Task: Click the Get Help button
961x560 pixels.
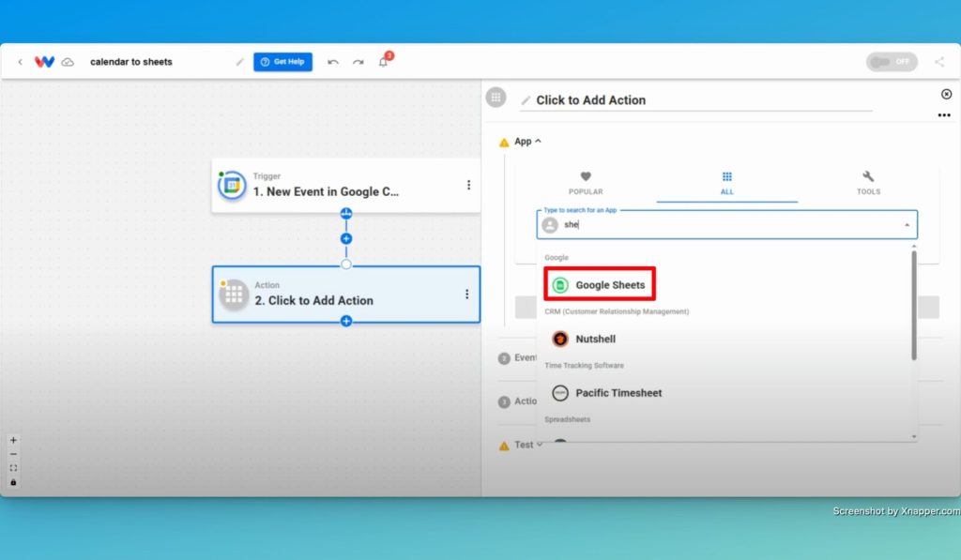Action: pos(283,62)
